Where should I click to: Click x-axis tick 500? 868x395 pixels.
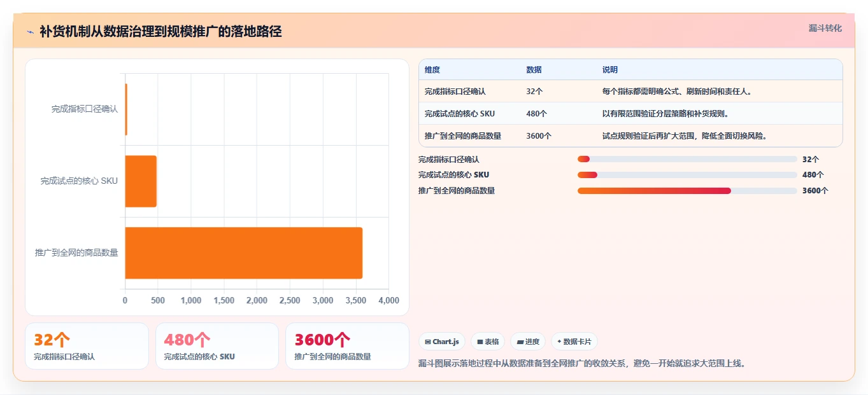pos(158,301)
